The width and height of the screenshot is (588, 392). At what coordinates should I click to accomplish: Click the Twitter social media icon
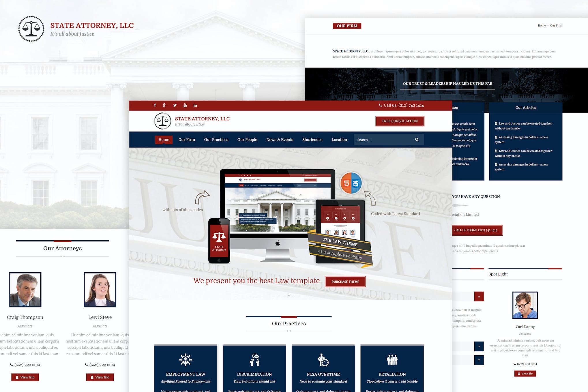(175, 106)
